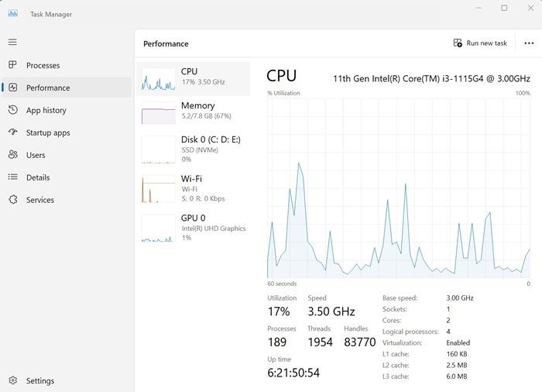542x392 pixels.
Task: Open the Details page
Action: [x=67, y=177]
